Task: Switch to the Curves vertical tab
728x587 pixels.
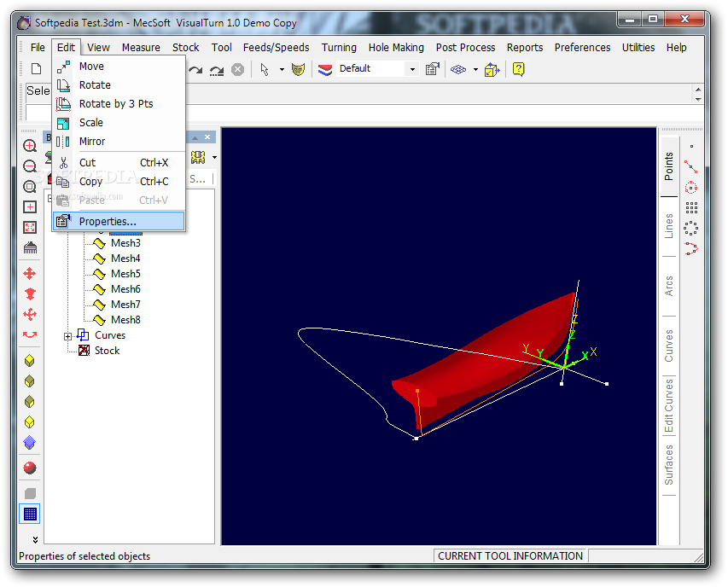Action: (668, 346)
